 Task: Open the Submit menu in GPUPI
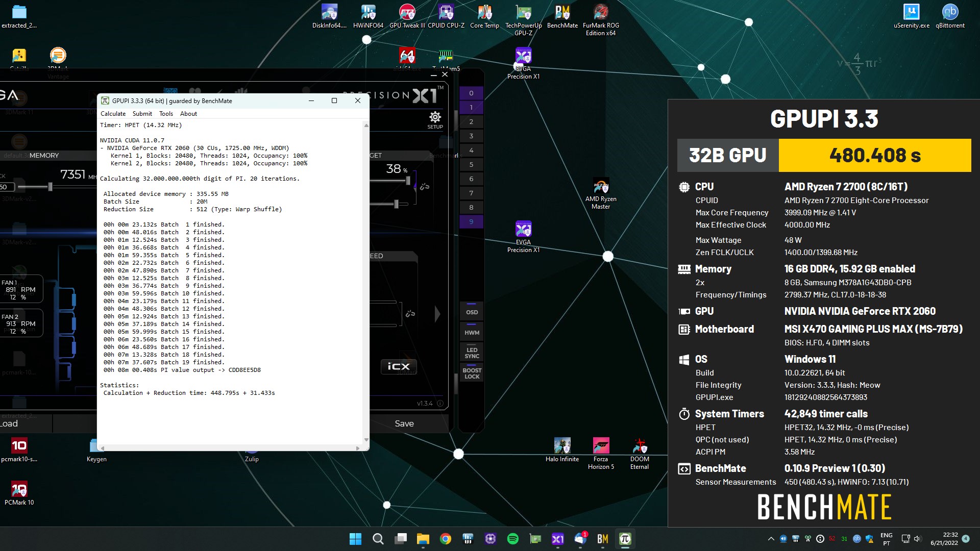pos(142,114)
